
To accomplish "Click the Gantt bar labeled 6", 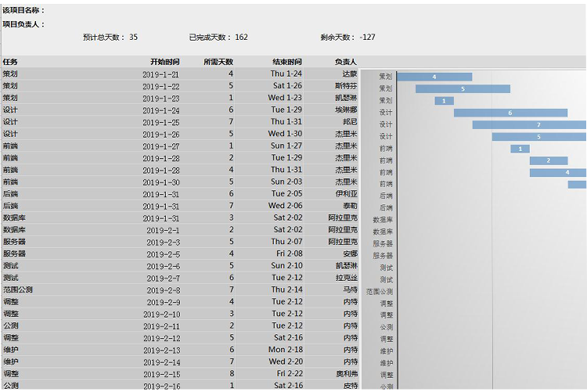I will click(510, 113).
